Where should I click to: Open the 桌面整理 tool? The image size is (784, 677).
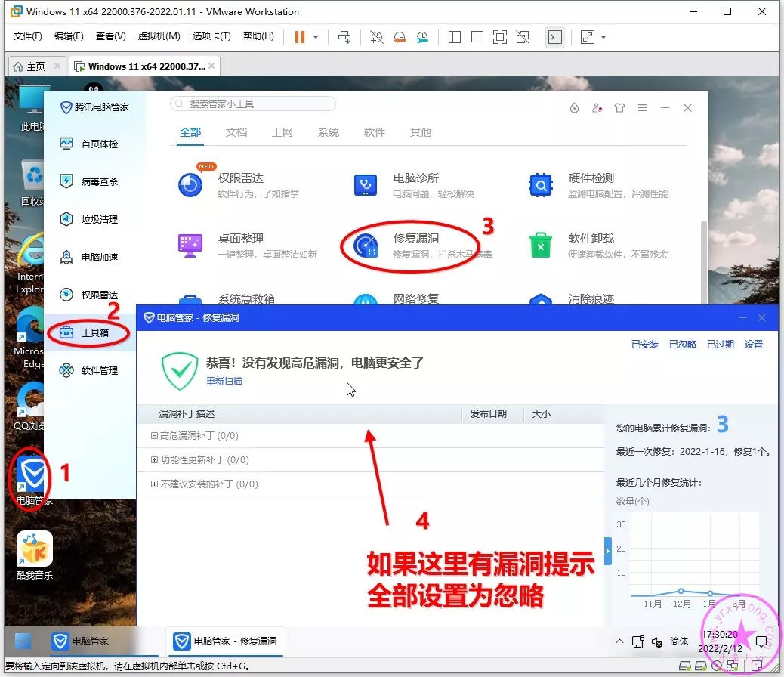(x=190, y=245)
